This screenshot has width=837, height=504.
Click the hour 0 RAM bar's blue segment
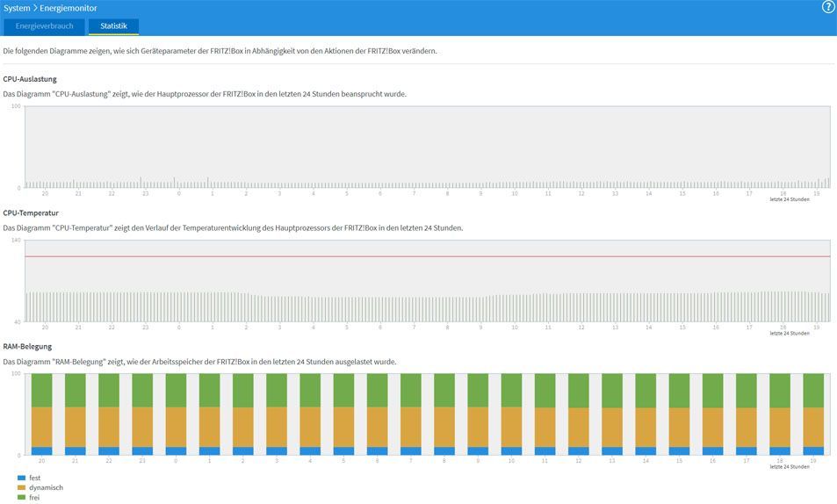point(176,451)
